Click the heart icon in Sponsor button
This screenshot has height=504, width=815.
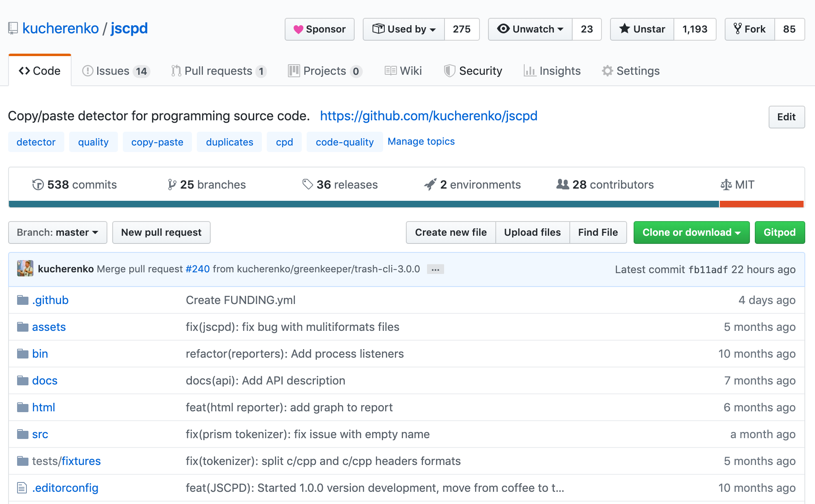pyautogui.click(x=299, y=29)
